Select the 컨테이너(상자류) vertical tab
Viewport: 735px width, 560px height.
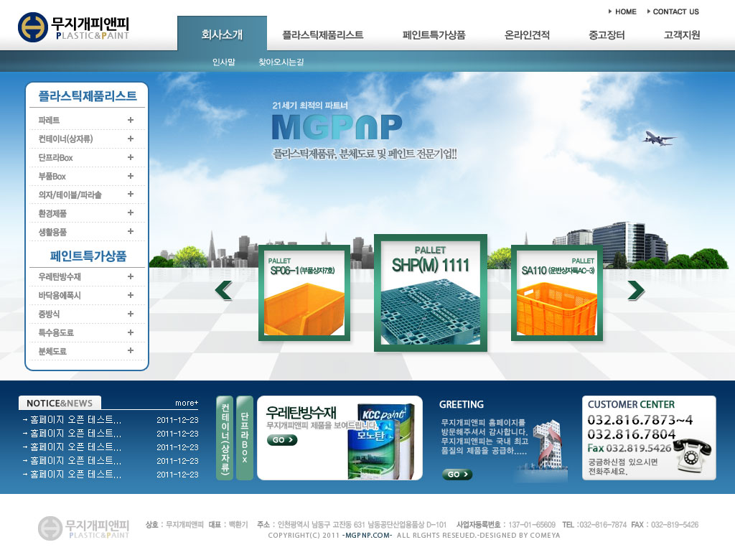click(225, 438)
